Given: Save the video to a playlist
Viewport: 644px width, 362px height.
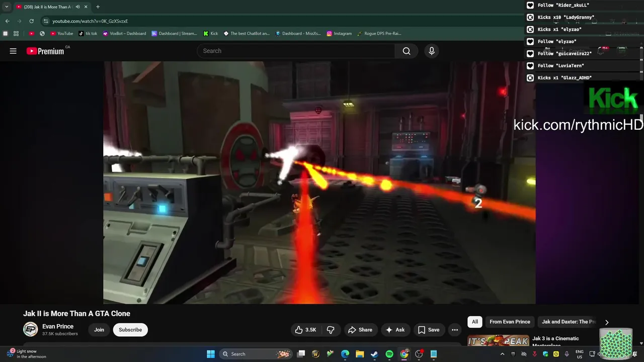Looking at the screenshot, I should point(428,330).
